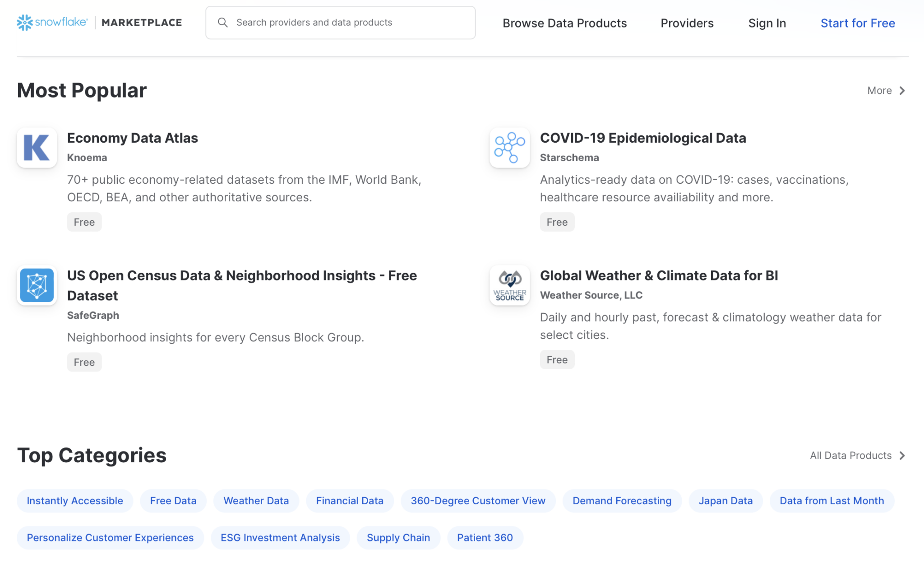Screen dimensions: 924x563
Task: Select the Weather Data category pill
Action: coord(256,500)
